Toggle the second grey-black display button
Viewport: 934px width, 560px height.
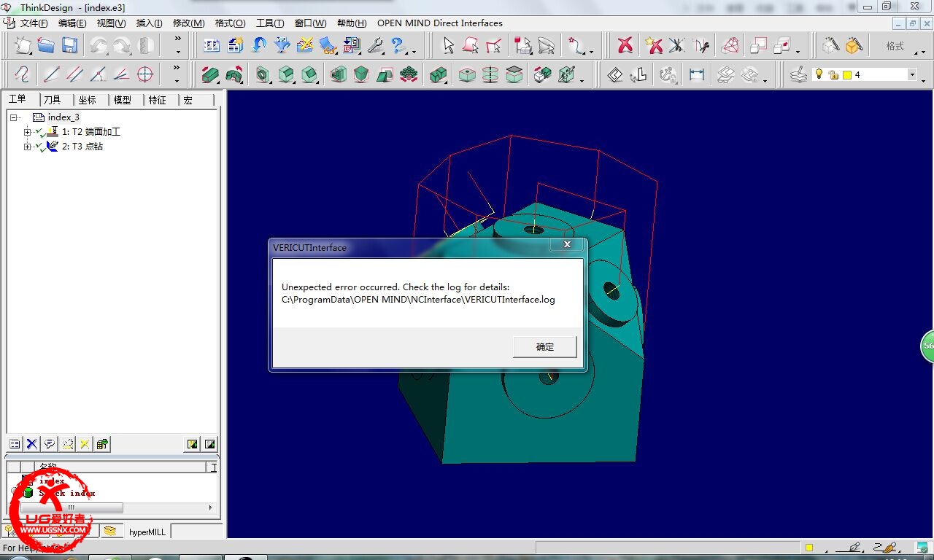(209, 443)
